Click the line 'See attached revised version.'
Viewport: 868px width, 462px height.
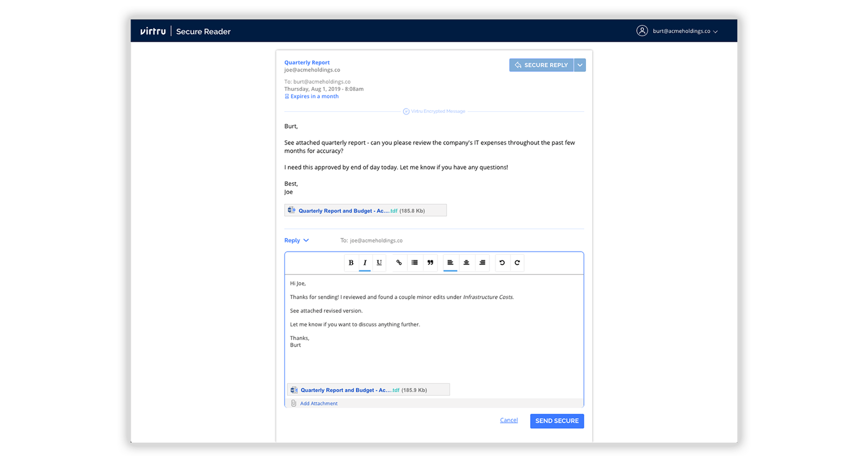coord(326,310)
